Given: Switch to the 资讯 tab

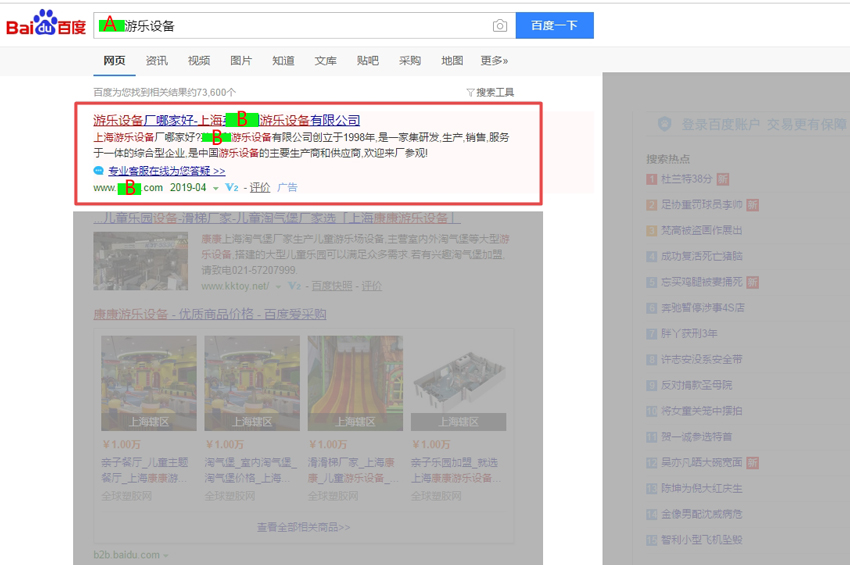Looking at the screenshot, I should click(157, 61).
